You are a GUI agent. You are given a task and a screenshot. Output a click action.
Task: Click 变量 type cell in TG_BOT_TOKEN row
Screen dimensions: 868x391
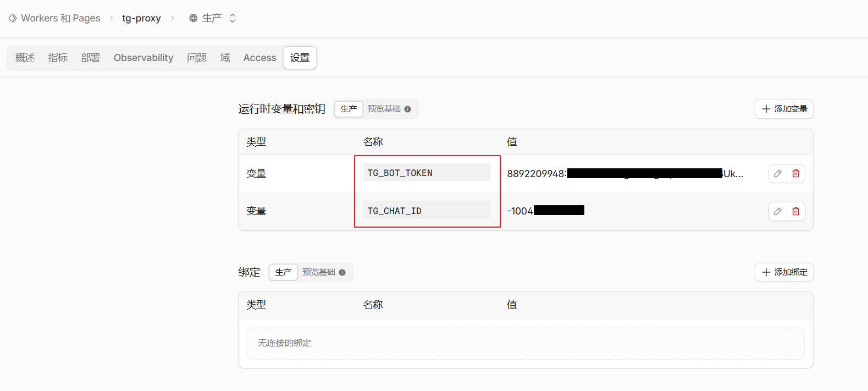256,174
